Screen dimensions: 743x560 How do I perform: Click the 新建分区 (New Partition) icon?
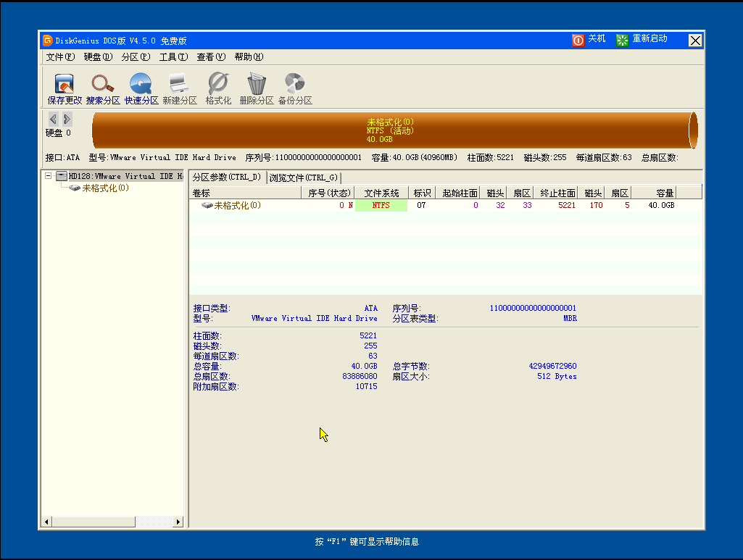pos(180,87)
